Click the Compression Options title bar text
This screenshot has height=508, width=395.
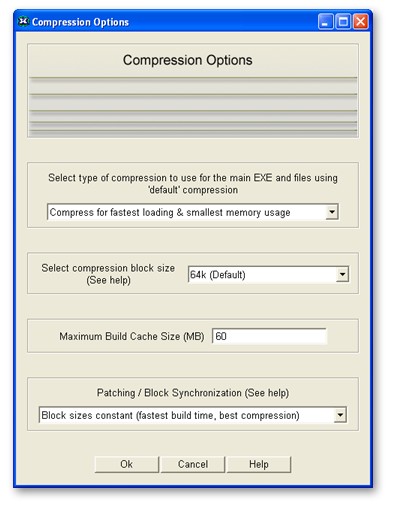80,22
